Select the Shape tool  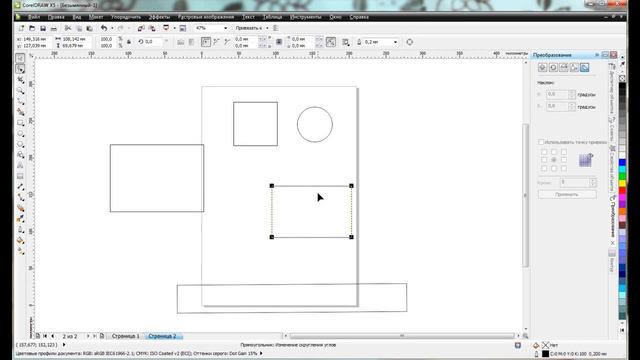coord(20,69)
